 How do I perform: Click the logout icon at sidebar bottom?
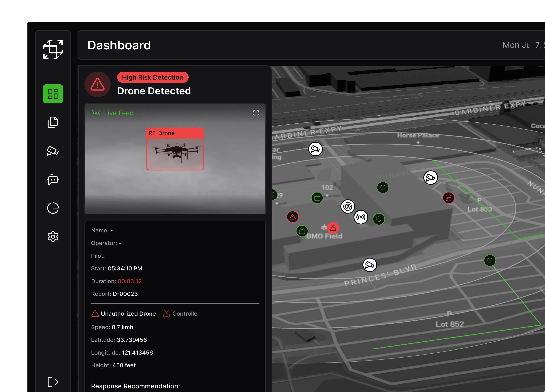pyautogui.click(x=53, y=382)
